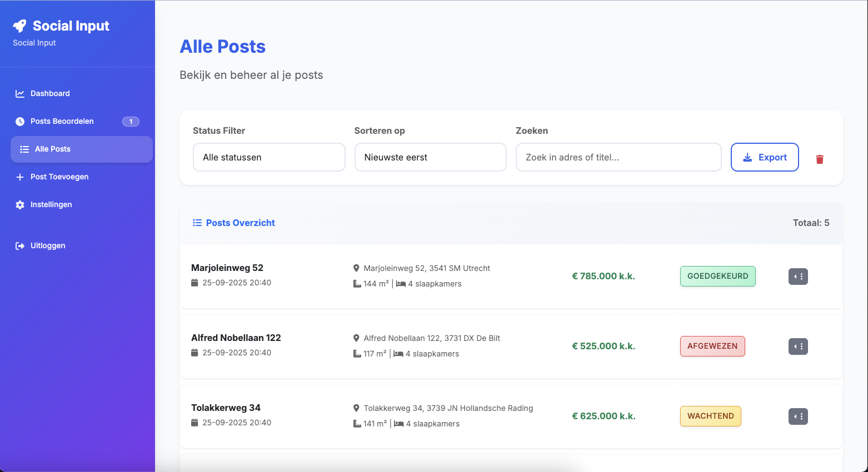Click the GOEDGEKEURD status badge
This screenshot has height=472, width=868.
click(x=717, y=277)
